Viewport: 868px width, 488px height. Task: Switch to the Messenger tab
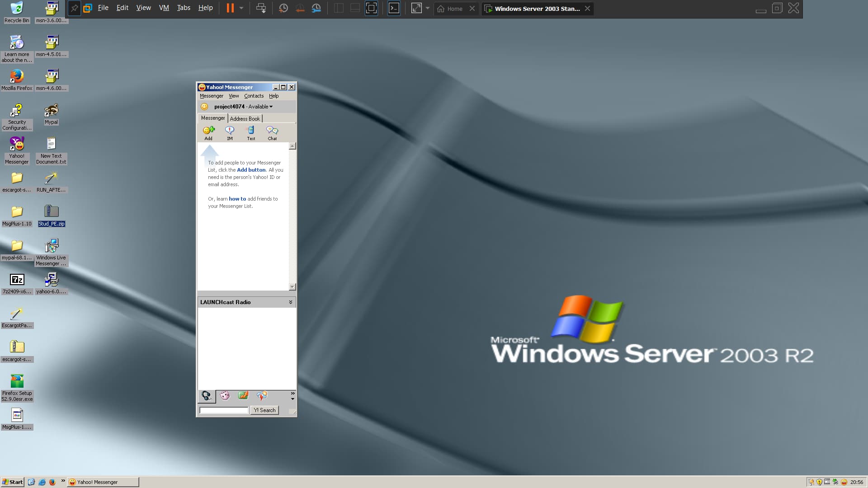(x=213, y=118)
